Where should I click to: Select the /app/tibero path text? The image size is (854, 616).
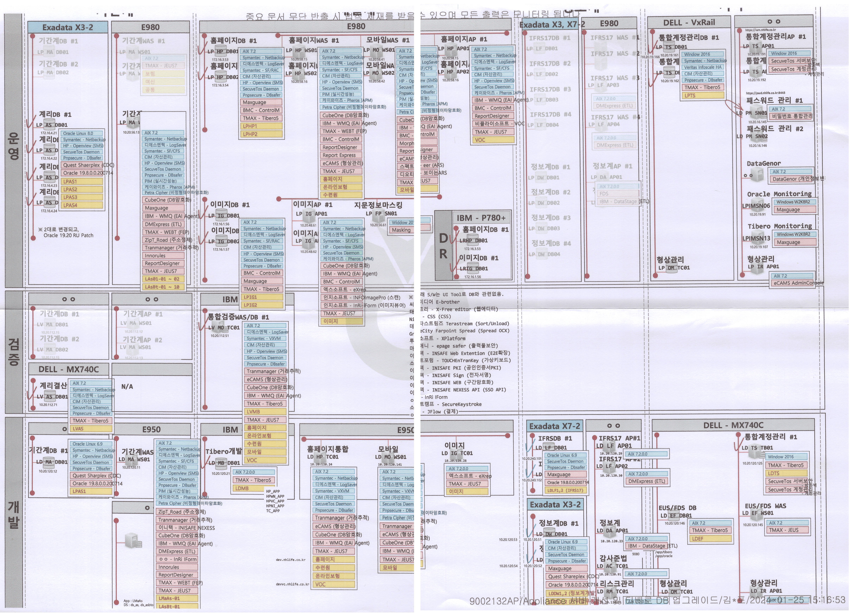pos(664,552)
